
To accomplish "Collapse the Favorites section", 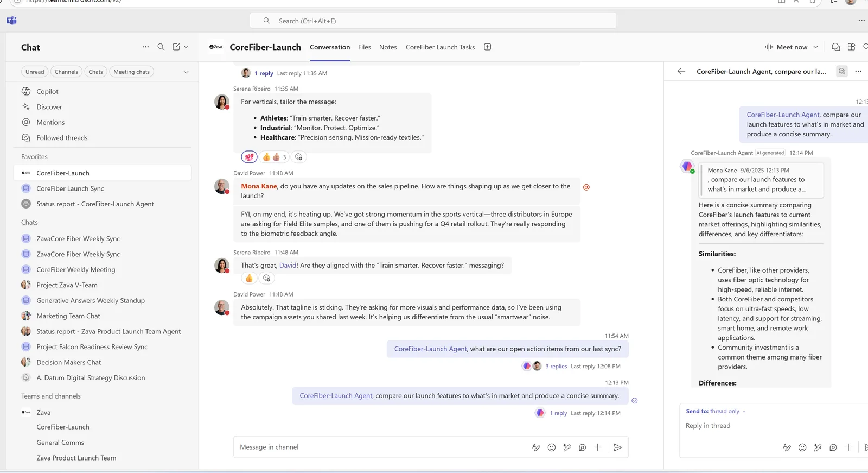I will (x=34, y=156).
